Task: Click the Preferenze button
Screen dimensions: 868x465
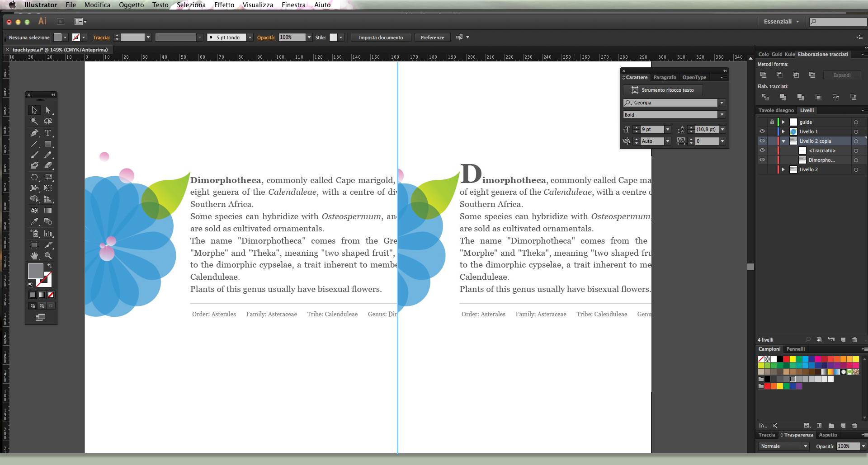Action: pos(432,38)
